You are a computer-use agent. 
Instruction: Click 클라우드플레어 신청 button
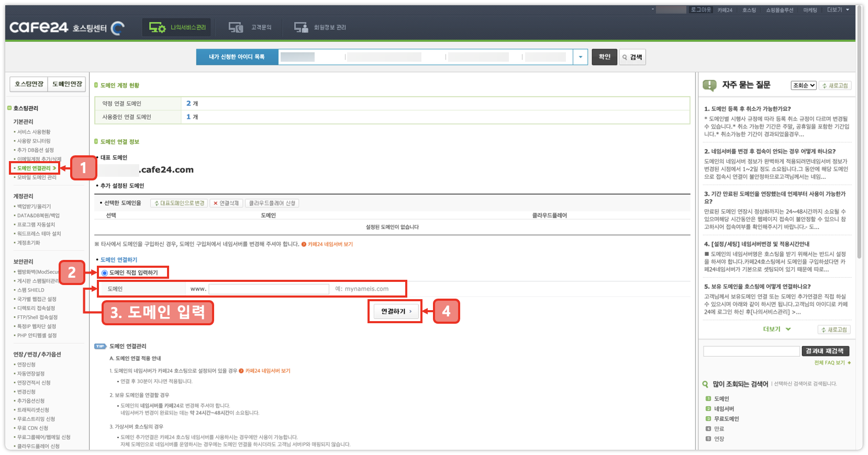pyautogui.click(x=272, y=203)
